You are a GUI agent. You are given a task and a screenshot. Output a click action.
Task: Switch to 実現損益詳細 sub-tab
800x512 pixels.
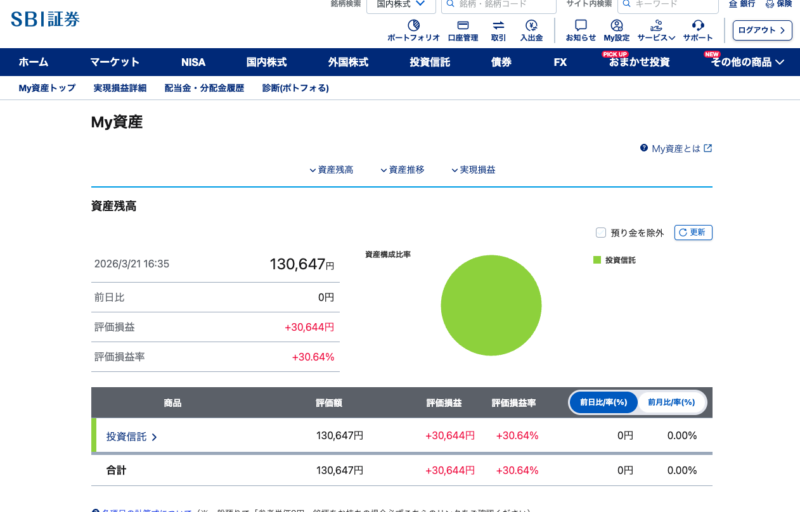click(120, 88)
